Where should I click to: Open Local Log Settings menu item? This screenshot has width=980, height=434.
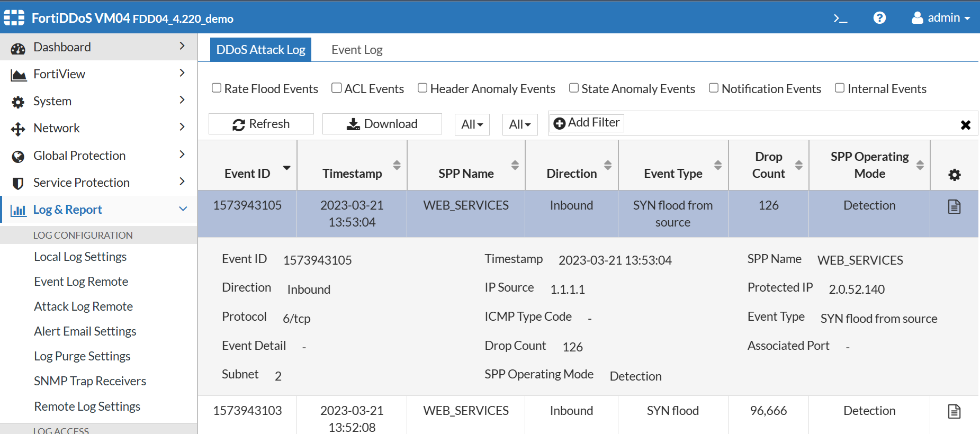click(80, 257)
